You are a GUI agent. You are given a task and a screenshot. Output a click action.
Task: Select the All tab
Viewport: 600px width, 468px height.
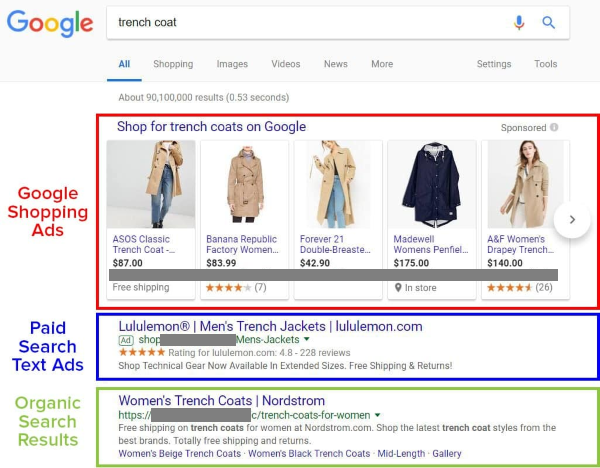(124, 64)
